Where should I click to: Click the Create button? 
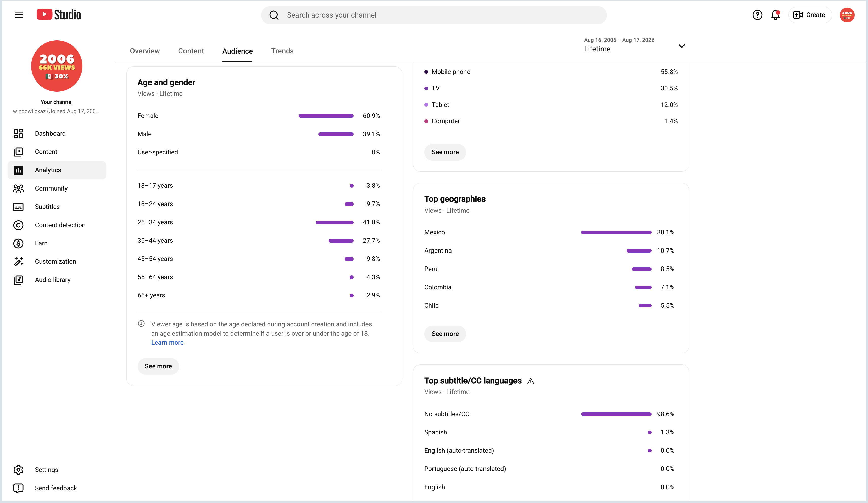tap(809, 15)
